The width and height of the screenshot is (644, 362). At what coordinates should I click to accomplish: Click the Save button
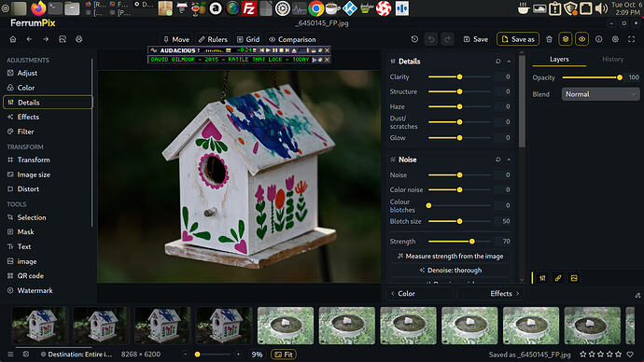point(476,39)
